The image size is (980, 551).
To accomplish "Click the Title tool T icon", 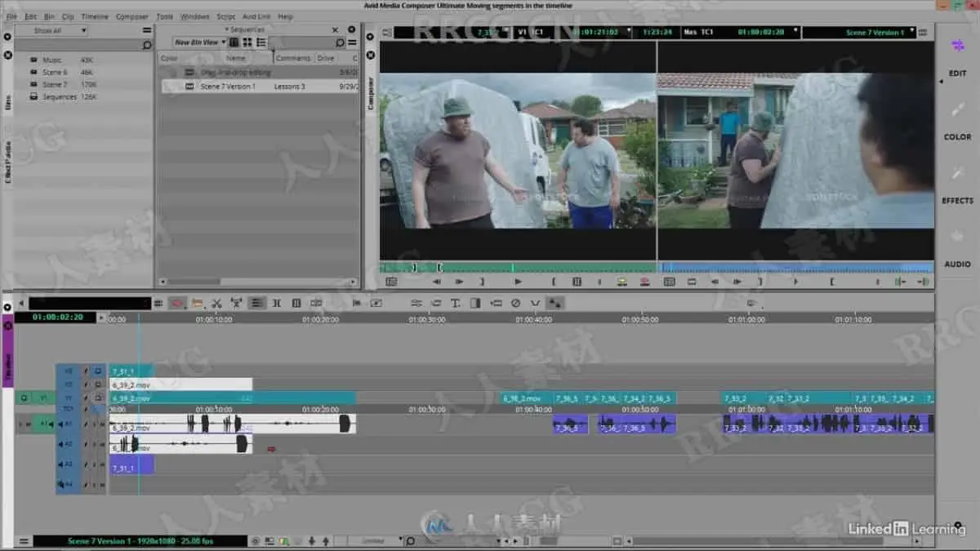I will pyautogui.click(x=456, y=303).
